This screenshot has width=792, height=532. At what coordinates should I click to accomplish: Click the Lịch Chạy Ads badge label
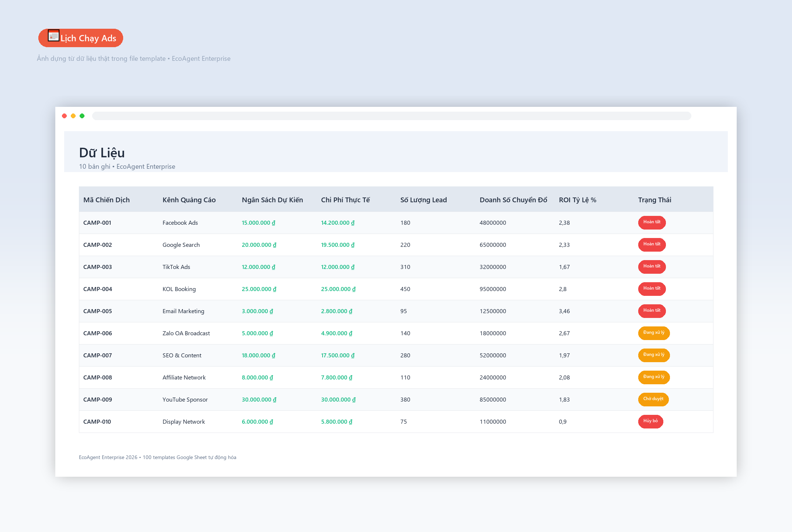(88, 38)
